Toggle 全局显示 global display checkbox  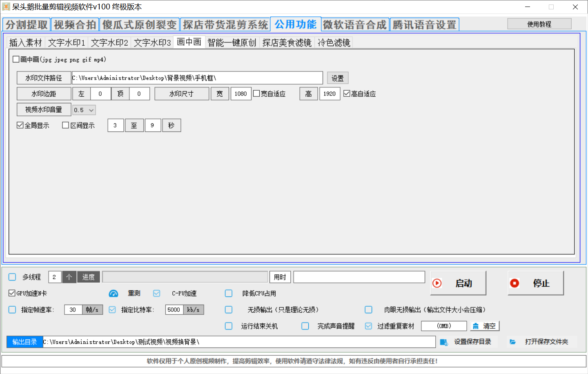[x=20, y=125]
